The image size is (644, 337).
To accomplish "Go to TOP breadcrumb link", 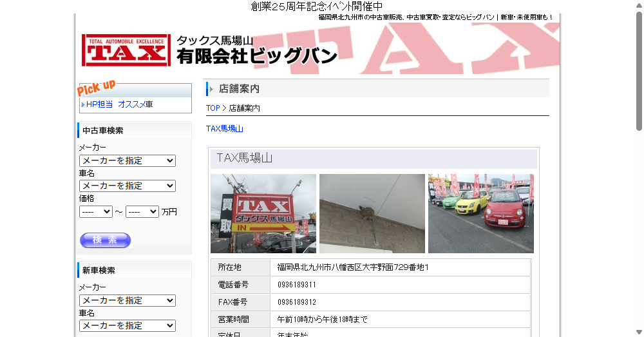I will point(213,108).
